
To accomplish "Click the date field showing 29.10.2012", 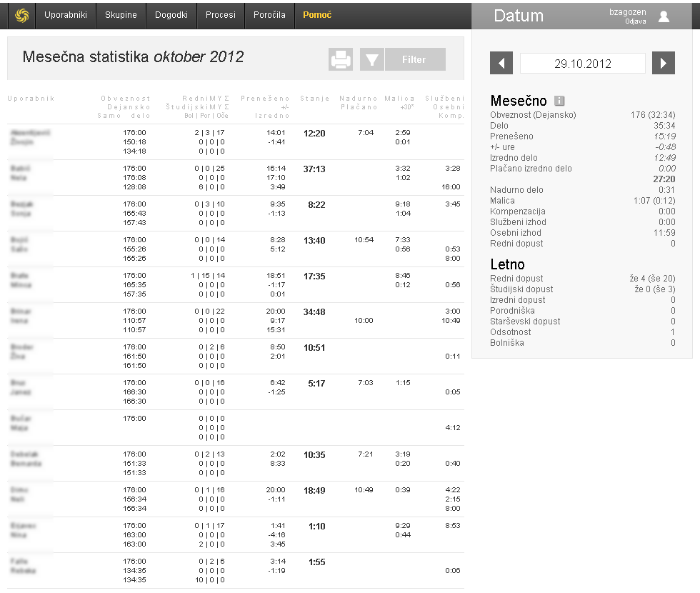I will tap(582, 63).
